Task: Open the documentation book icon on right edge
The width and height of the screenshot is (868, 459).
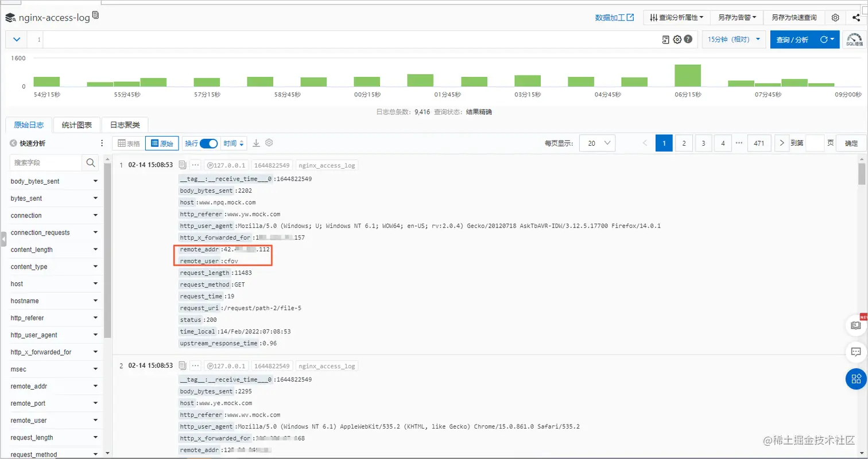Action: point(856,325)
